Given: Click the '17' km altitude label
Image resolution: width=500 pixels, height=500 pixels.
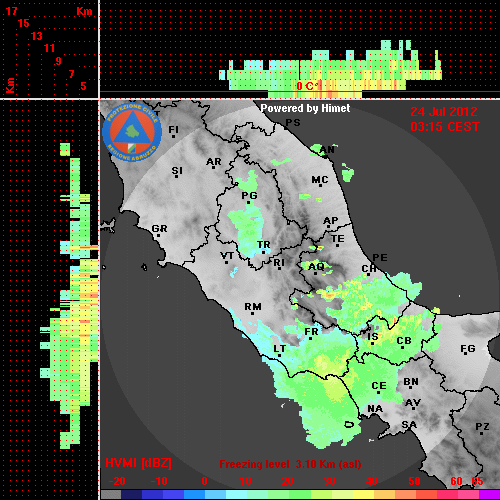Looking at the screenshot, I should tap(11, 11).
